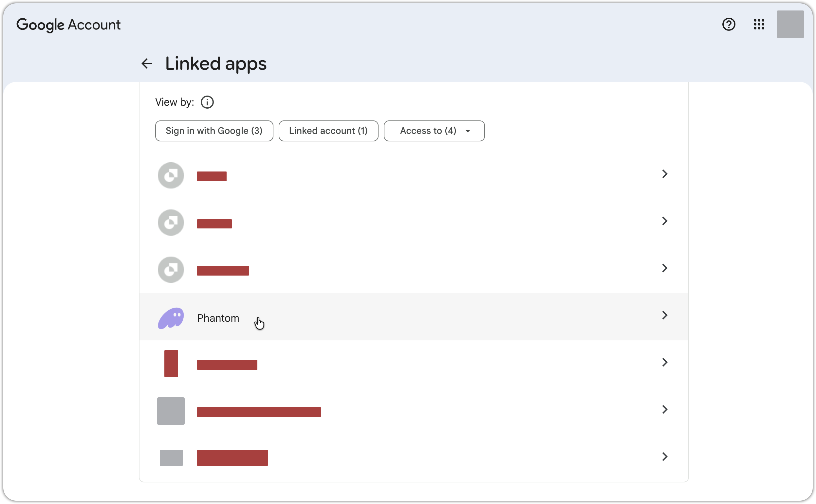Click the first gray placeholder app icon

click(171, 175)
